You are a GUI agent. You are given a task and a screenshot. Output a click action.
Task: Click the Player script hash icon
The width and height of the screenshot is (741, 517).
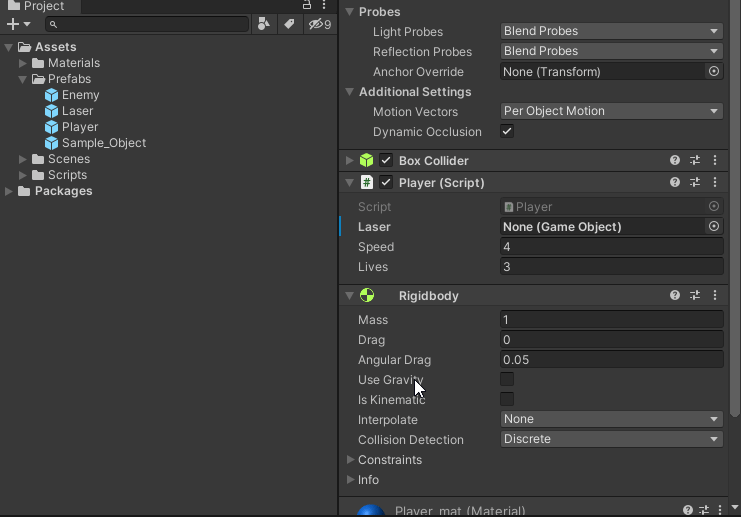click(x=367, y=182)
